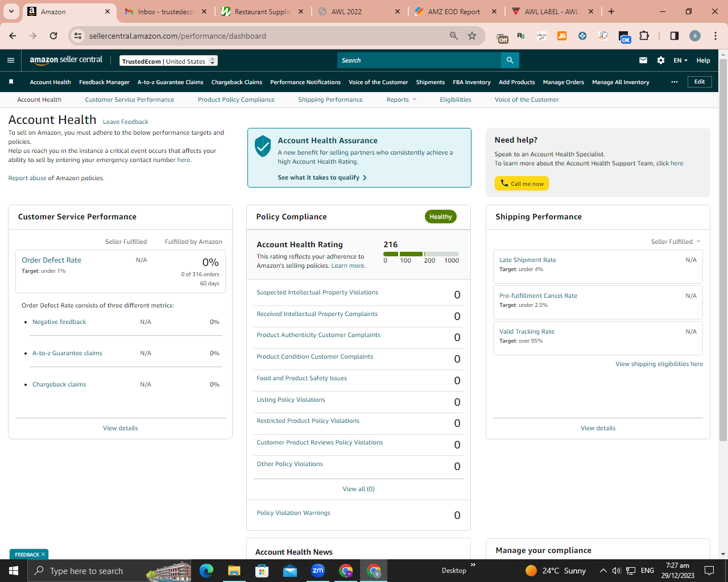The height and width of the screenshot is (582, 728).
Task: Open the EN language dropdown
Action: 681,60
